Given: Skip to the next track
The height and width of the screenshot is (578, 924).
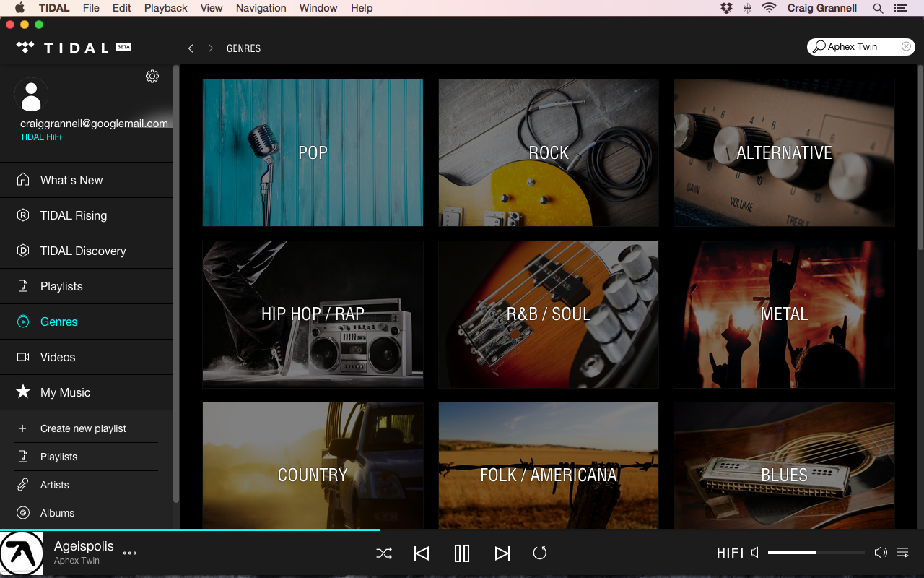Looking at the screenshot, I should (x=502, y=553).
